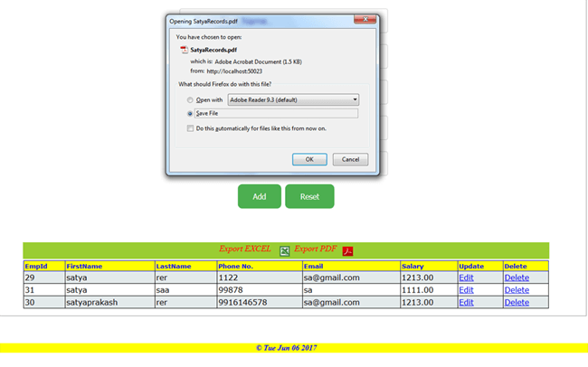Edit the record with EmpId 29
Image resolution: width=588 pixels, height=367 pixels.
tap(466, 278)
